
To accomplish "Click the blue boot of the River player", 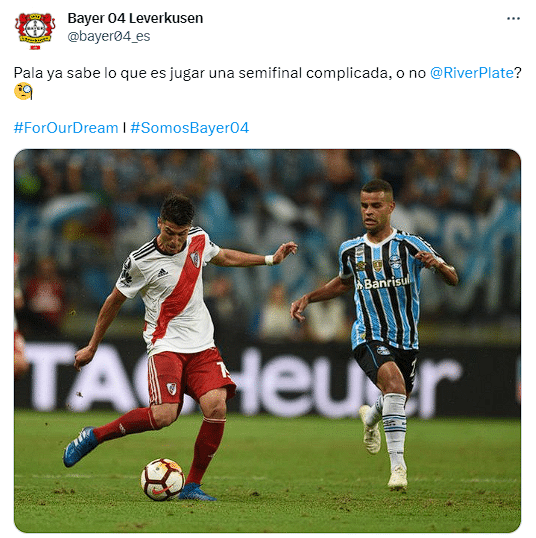I will (x=80, y=446).
